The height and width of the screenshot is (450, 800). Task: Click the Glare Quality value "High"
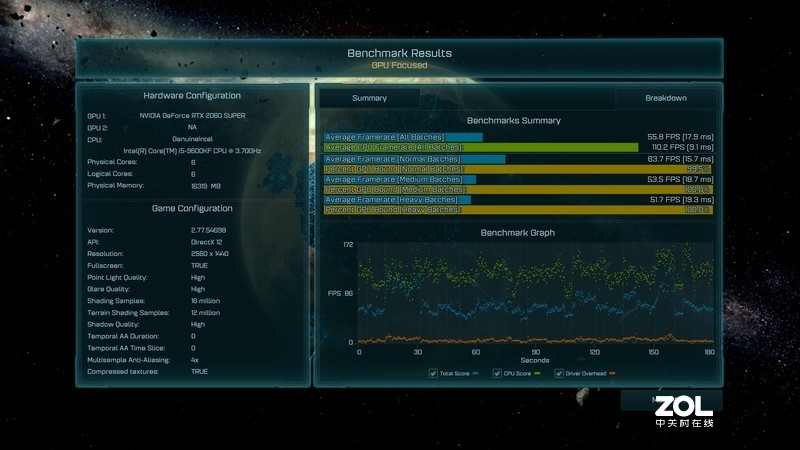click(198, 289)
